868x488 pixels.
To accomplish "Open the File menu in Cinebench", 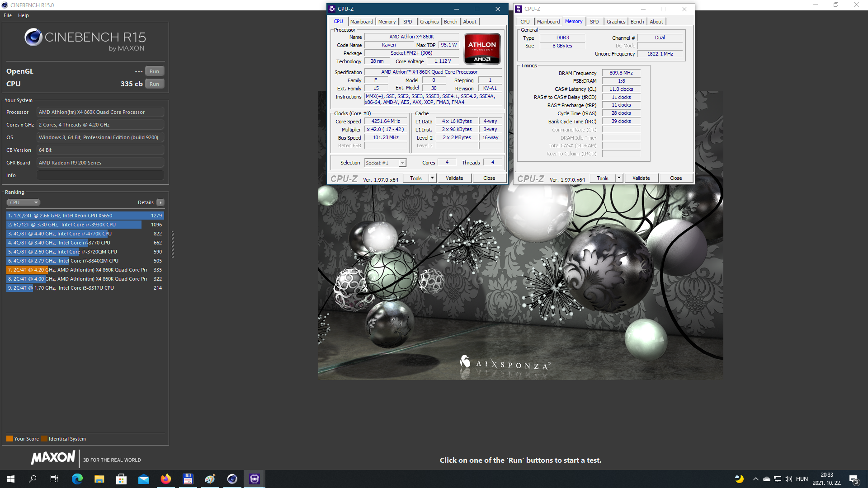I will coord(8,15).
